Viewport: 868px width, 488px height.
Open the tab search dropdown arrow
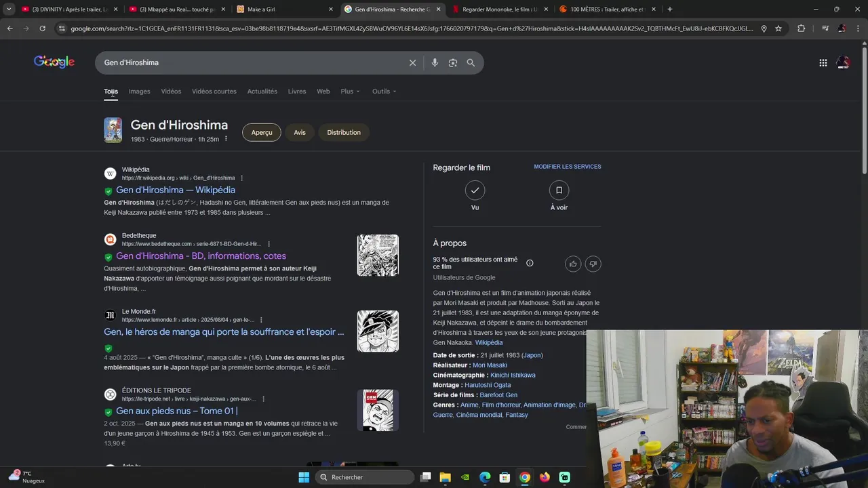click(9, 9)
